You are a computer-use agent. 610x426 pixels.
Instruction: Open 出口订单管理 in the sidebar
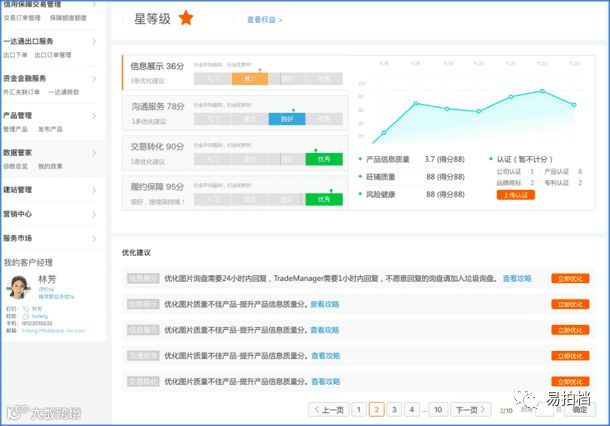(x=53, y=55)
